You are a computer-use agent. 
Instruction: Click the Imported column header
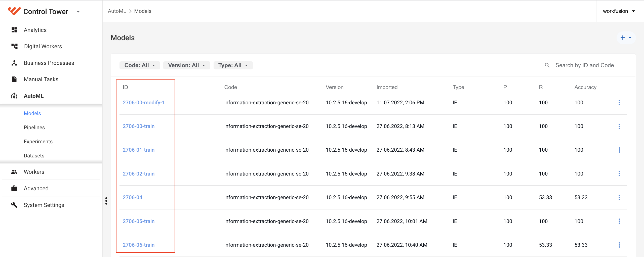tap(387, 87)
